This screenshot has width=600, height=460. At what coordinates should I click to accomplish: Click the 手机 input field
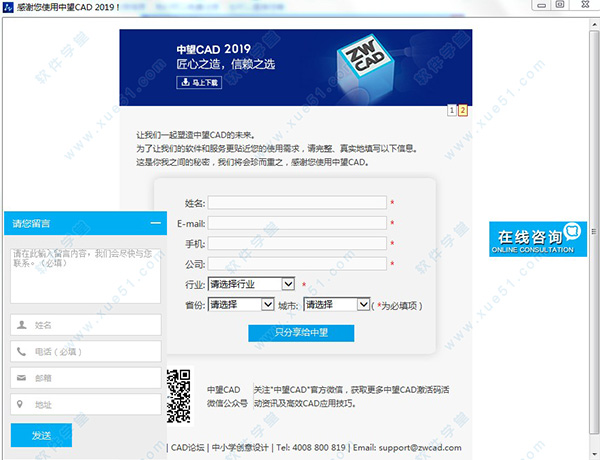click(297, 243)
